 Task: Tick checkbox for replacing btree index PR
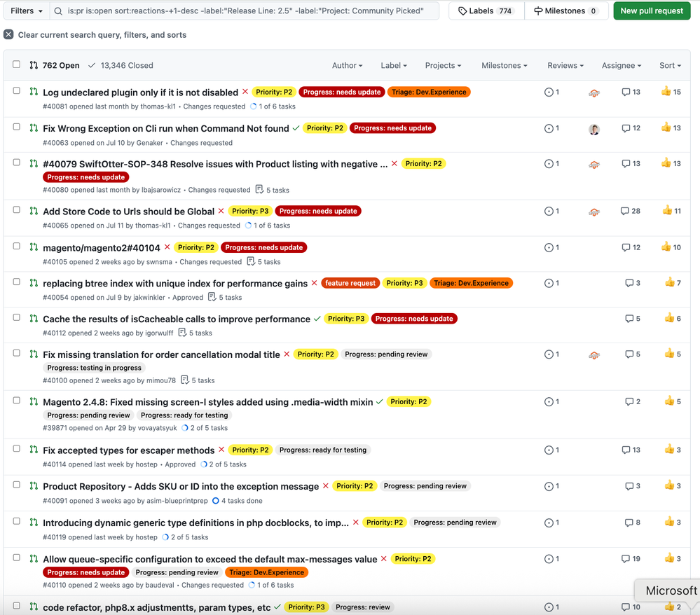tap(17, 282)
